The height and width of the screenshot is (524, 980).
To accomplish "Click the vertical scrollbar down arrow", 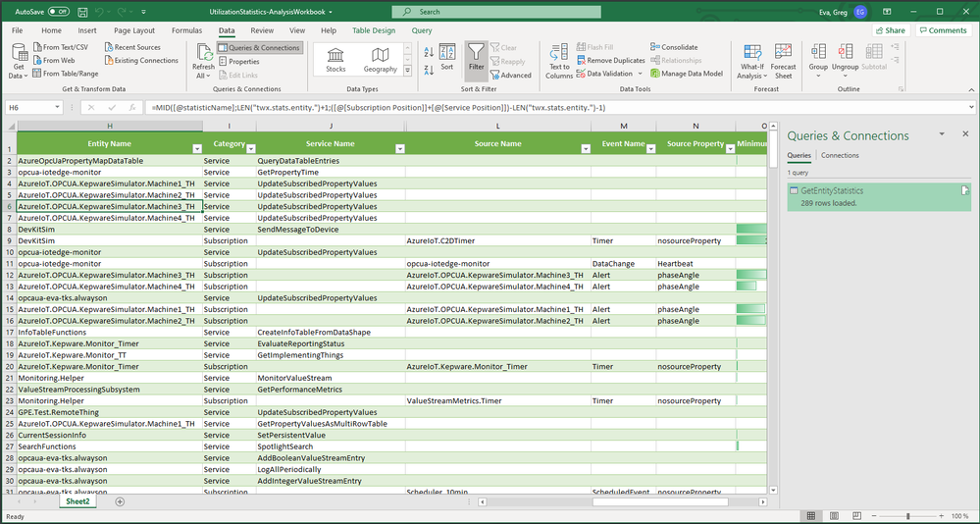I will click(773, 491).
